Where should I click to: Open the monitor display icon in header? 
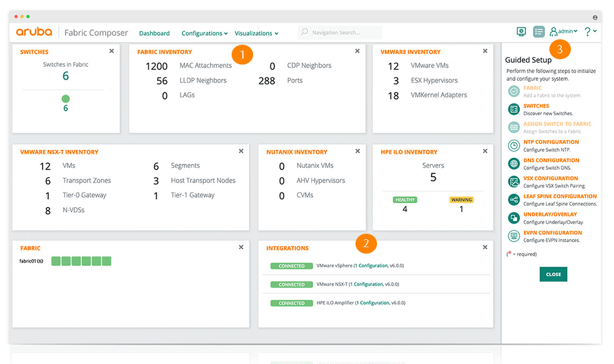click(521, 32)
